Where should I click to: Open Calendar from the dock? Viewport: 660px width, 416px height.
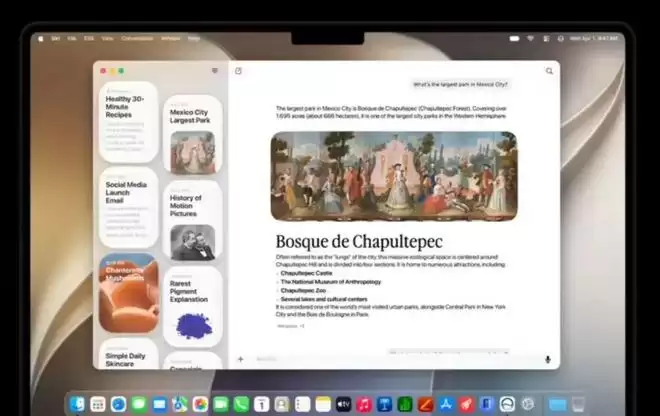point(261,405)
